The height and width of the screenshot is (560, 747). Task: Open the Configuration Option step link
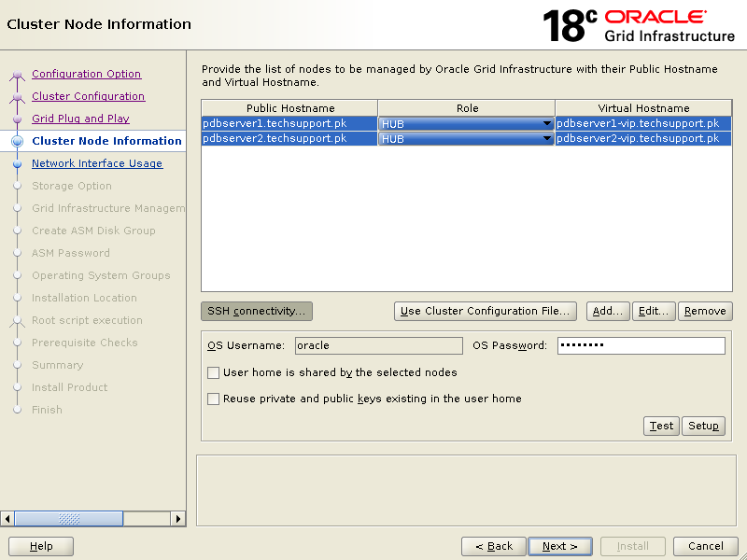tap(86, 74)
